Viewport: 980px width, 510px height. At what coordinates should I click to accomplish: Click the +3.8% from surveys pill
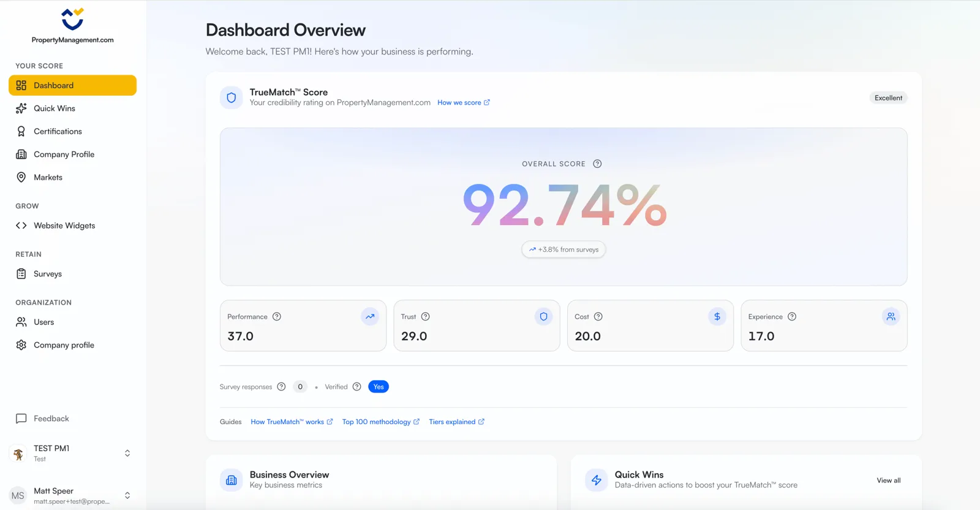(x=563, y=249)
